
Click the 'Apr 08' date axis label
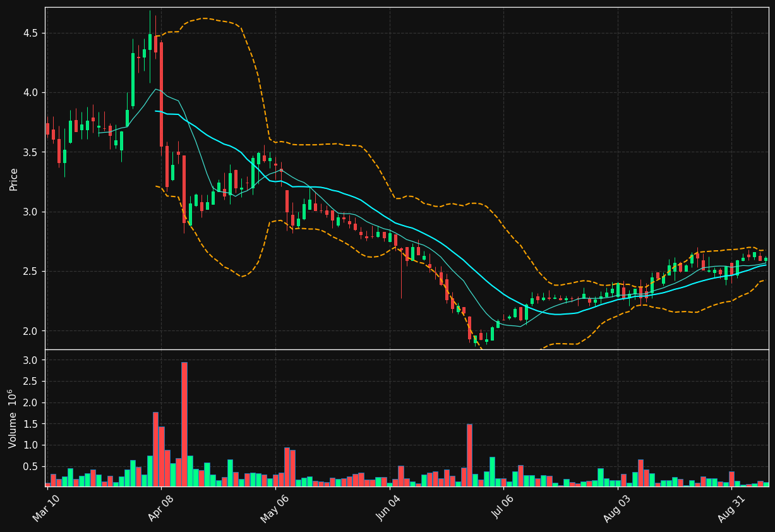[x=160, y=509]
